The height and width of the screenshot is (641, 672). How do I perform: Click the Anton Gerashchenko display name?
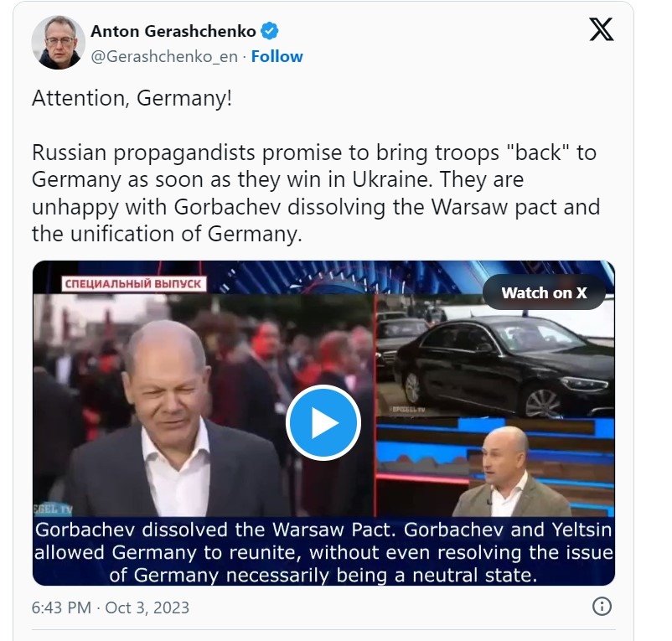[x=173, y=31]
